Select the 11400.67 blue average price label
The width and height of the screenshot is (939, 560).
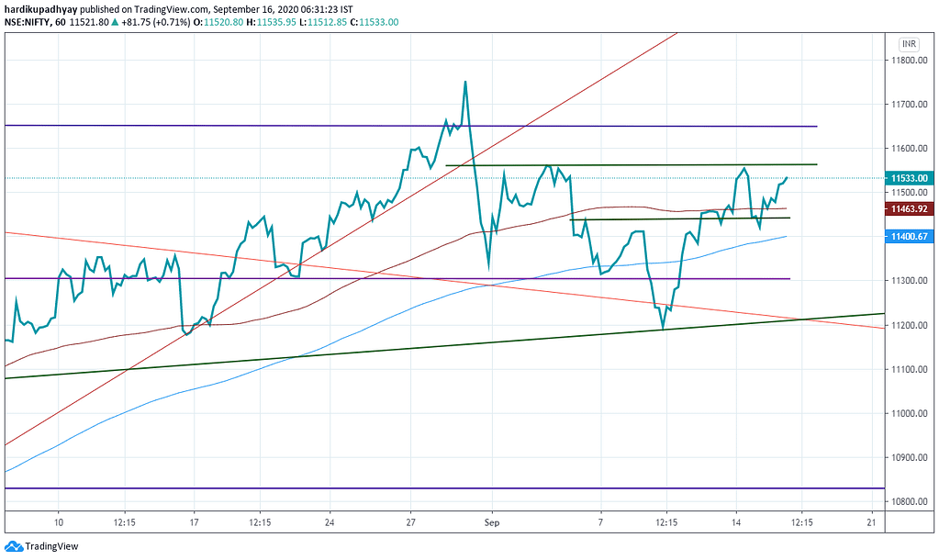909,237
